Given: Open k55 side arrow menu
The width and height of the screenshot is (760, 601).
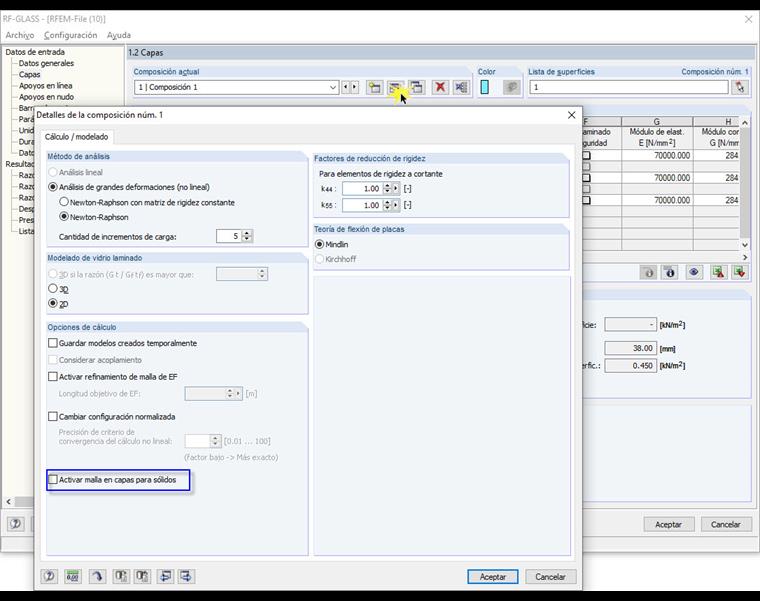Looking at the screenshot, I should pos(396,205).
